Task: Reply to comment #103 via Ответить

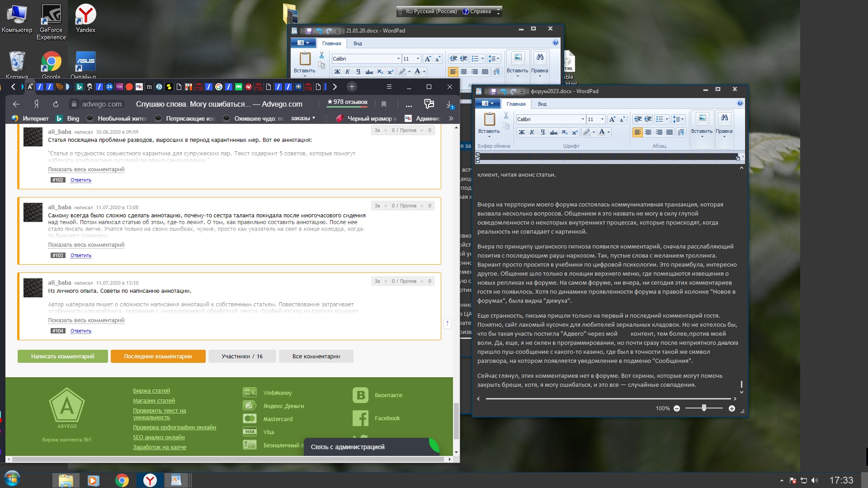Action: (81, 256)
